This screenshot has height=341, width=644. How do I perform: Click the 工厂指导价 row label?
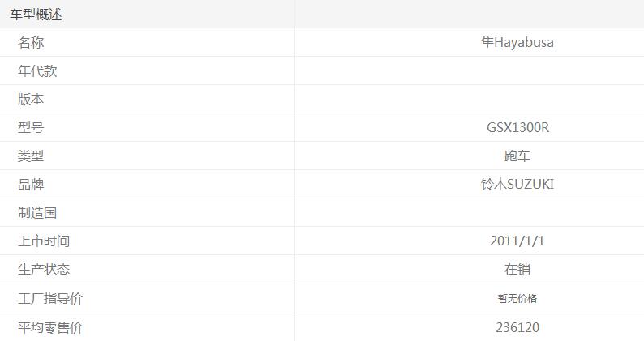pos(50,299)
